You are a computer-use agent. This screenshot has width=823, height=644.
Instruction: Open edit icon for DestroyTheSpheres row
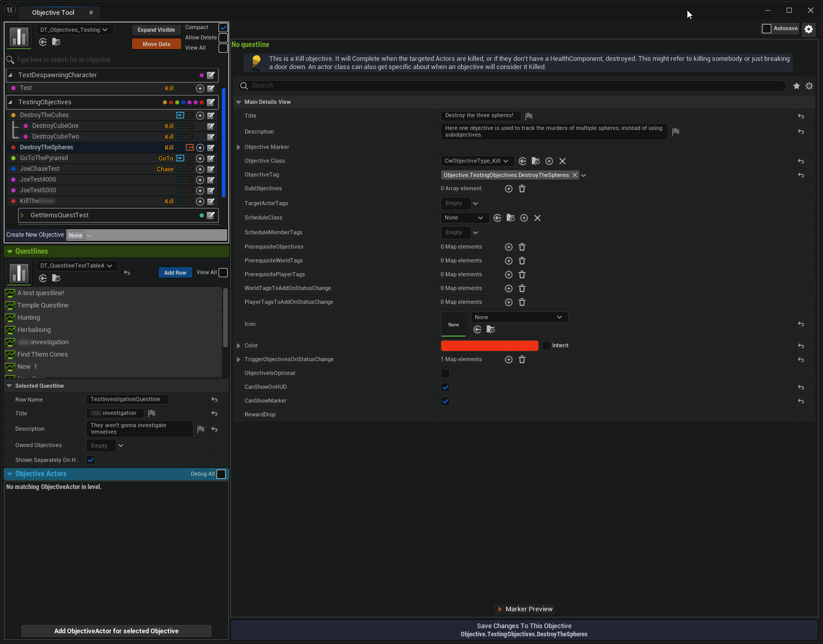point(211,148)
